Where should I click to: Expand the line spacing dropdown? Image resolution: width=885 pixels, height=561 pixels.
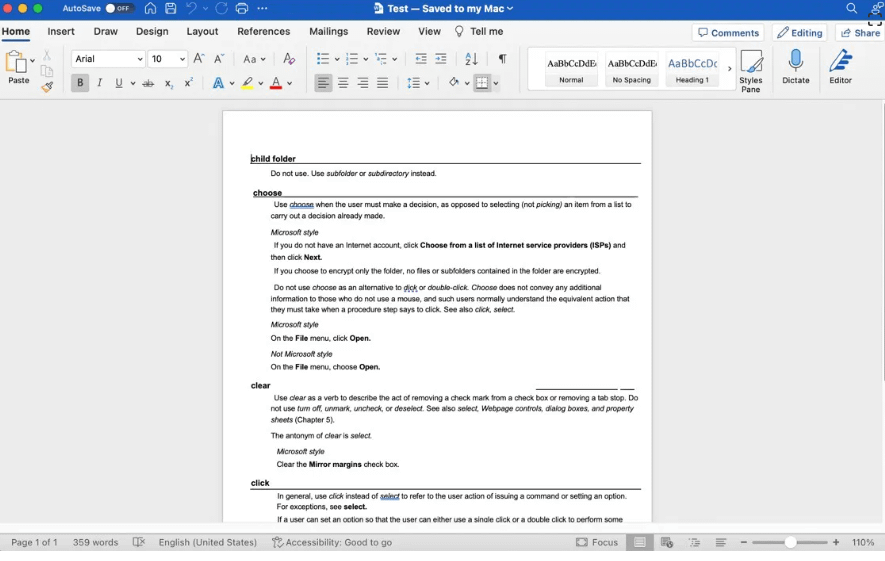418,84
